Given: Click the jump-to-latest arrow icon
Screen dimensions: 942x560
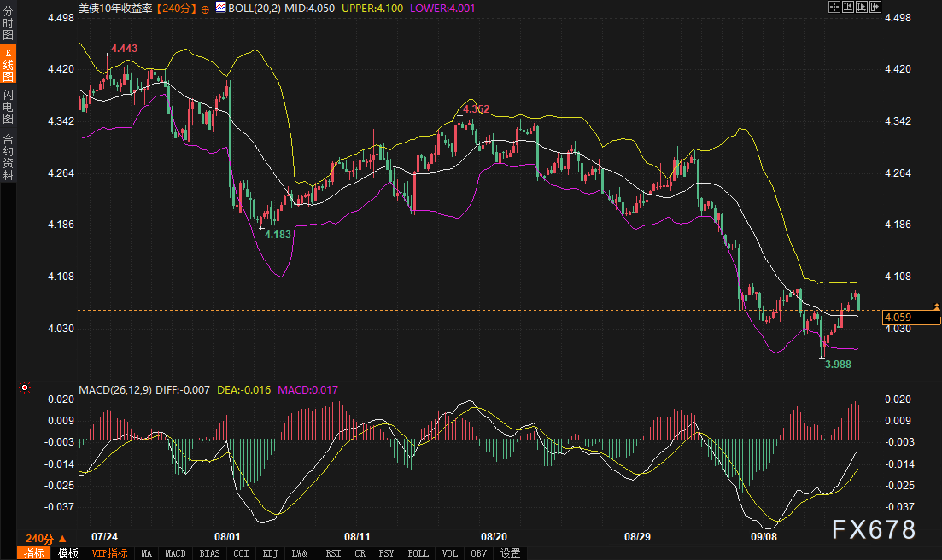Looking at the screenshot, I should (877, 7).
